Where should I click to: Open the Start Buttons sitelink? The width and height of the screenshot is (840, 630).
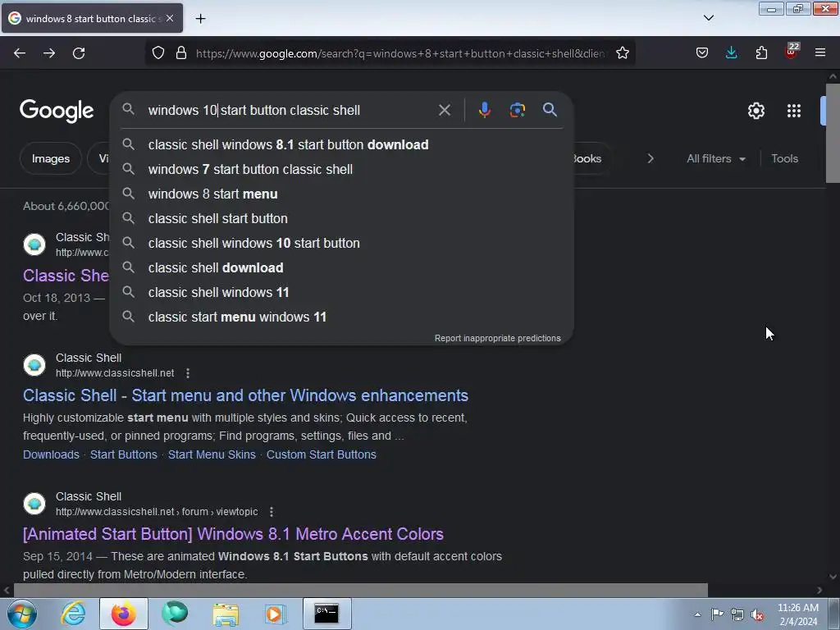124,454
